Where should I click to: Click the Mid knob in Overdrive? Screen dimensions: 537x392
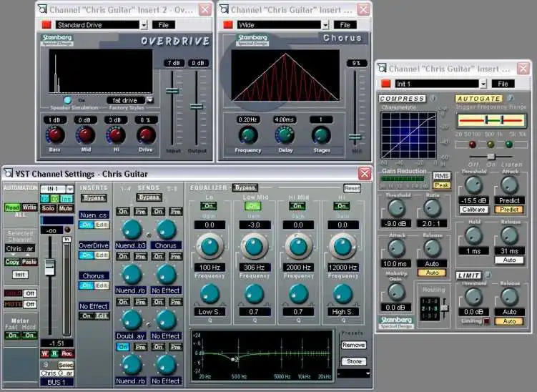(86, 134)
